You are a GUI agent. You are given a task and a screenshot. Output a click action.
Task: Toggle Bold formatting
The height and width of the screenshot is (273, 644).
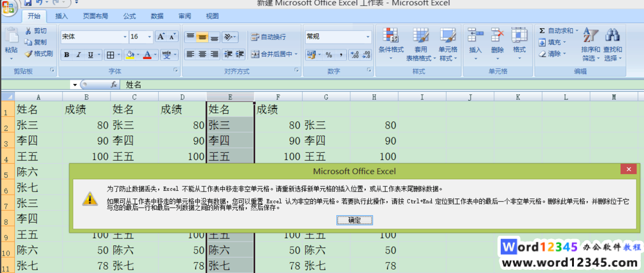point(67,55)
